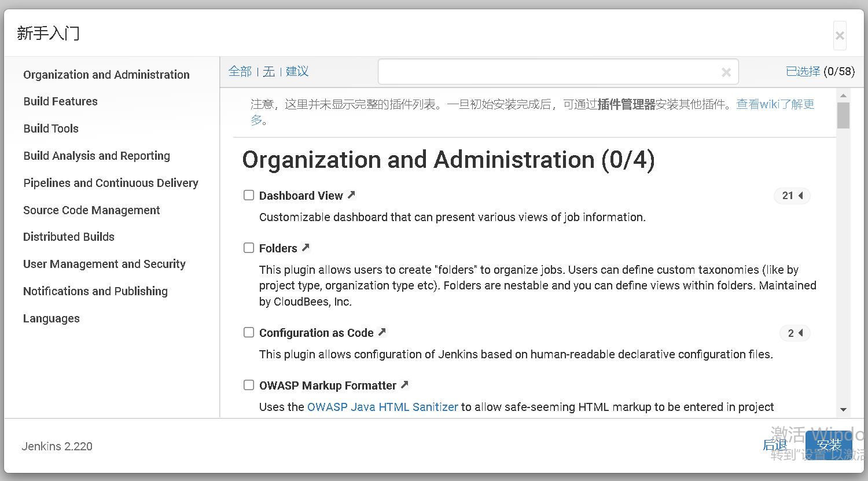This screenshot has height=481, width=868.
Task: Close the 新手入门 dialog
Action: pos(840,36)
